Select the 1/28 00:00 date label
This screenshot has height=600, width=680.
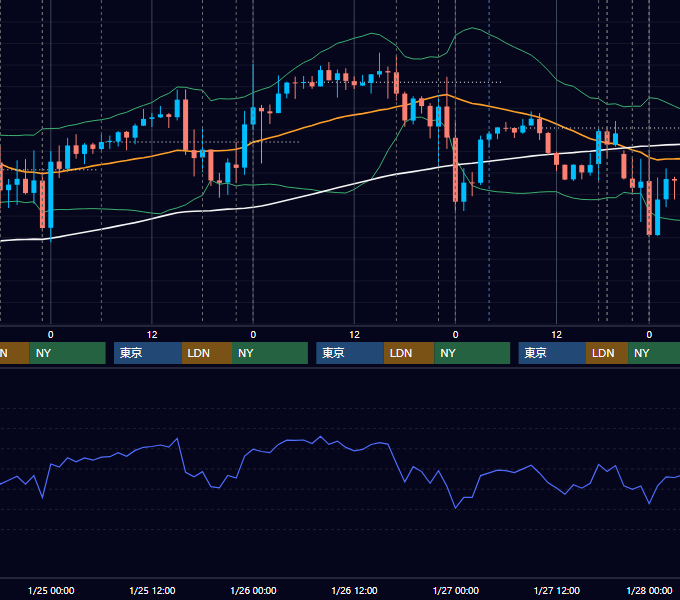click(x=649, y=590)
